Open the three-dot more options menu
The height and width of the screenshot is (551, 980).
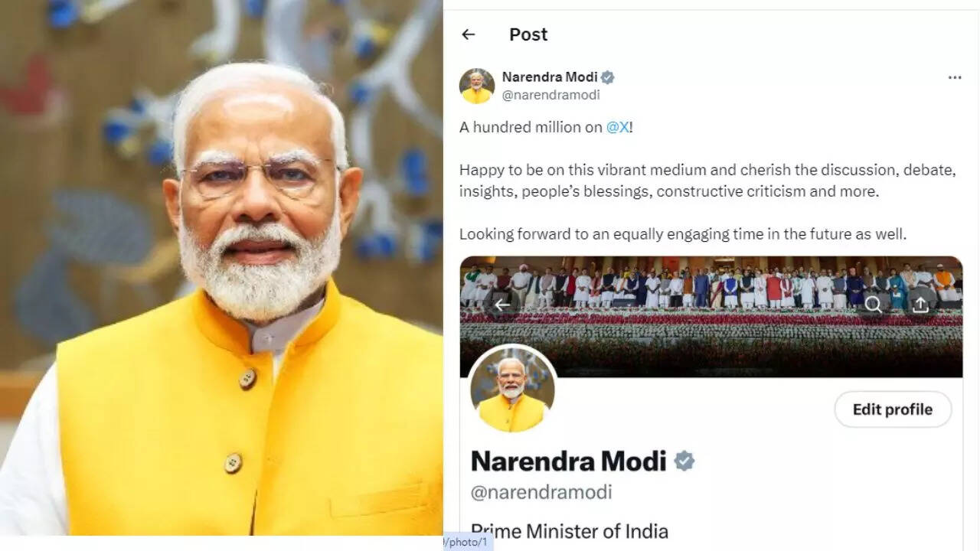pos(954,77)
